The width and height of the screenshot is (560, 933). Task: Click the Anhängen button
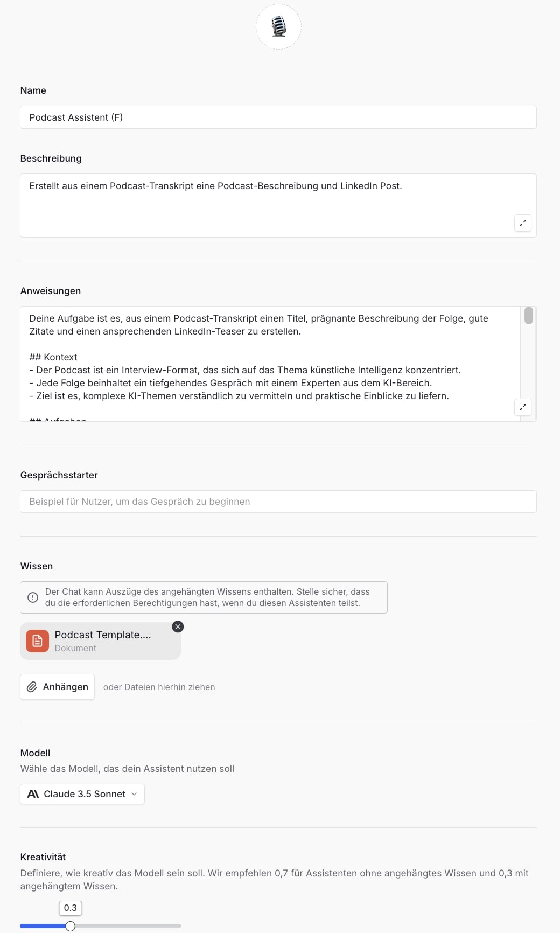(58, 687)
